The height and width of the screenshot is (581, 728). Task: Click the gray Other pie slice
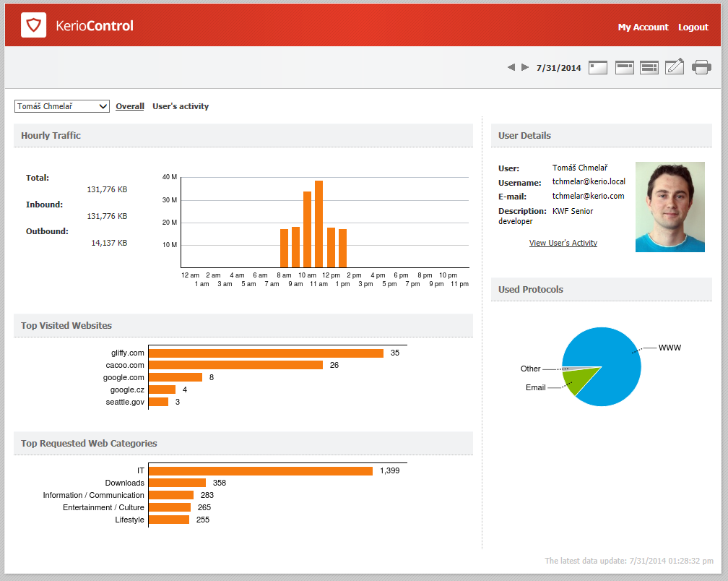point(573,369)
